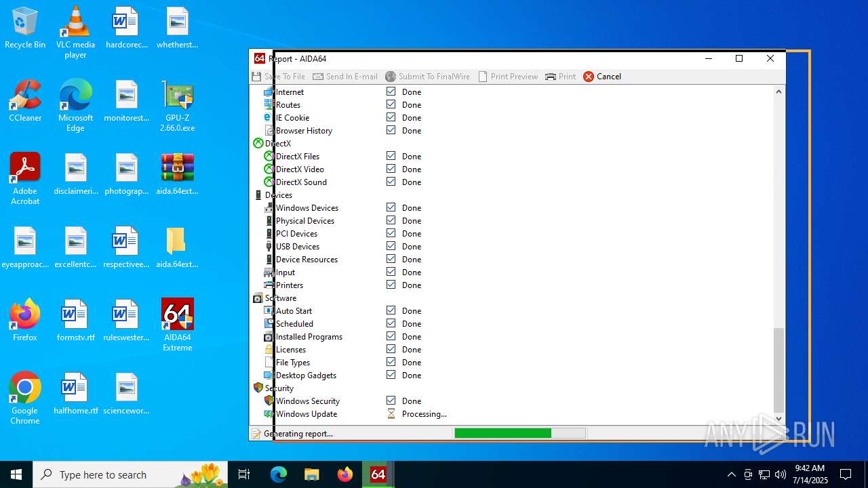The height and width of the screenshot is (488, 868).
Task: Click the IE Cookie icon
Action: [269, 117]
